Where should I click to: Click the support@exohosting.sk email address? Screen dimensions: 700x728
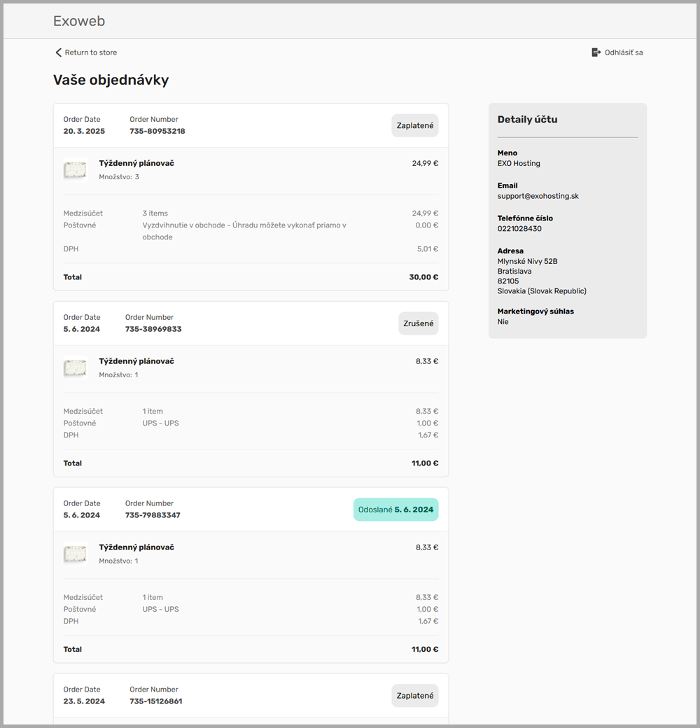[538, 196]
